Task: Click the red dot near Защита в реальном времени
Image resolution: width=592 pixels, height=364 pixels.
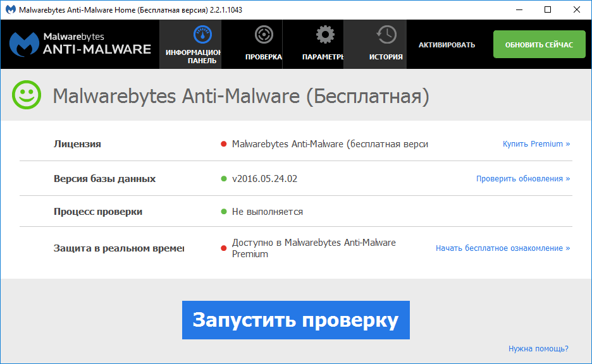Action: tap(223, 248)
